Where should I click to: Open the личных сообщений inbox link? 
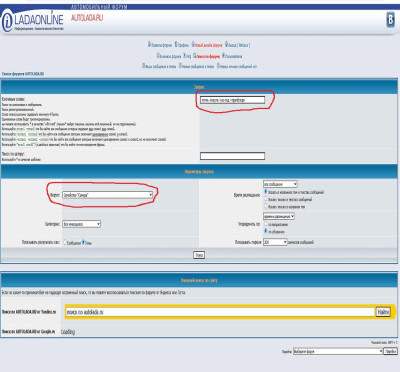pyautogui.click(x=238, y=66)
